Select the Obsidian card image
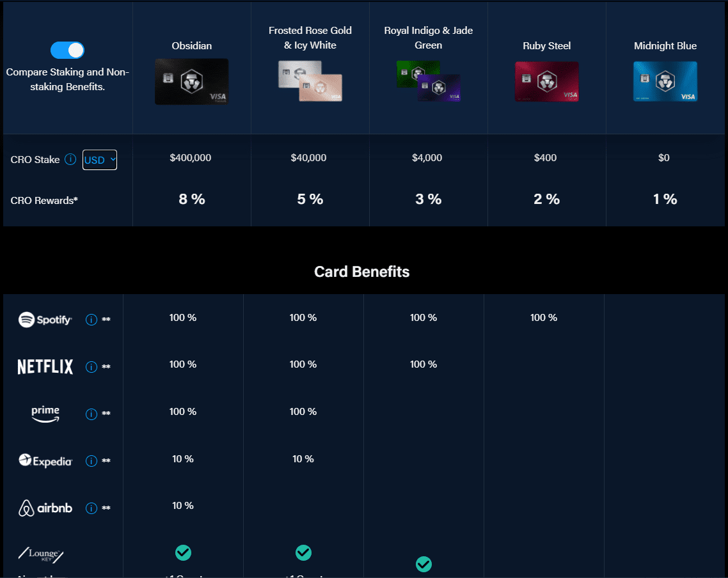The image size is (728, 578). point(191,82)
